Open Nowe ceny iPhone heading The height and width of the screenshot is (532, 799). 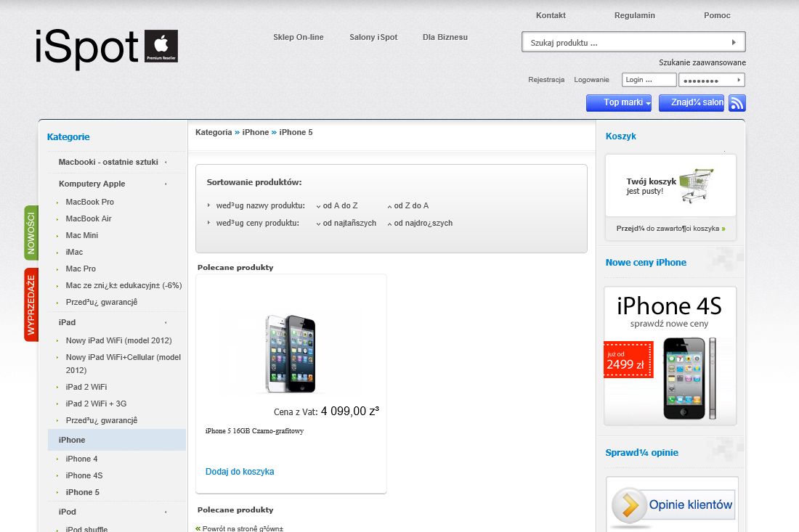tap(646, 263)
